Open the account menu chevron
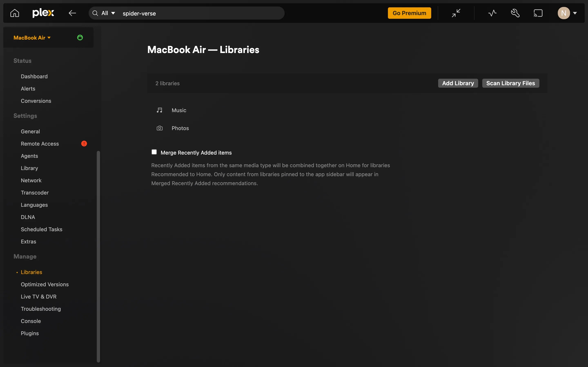The height and width of the screenshot is (367, 588). (575, 13)
